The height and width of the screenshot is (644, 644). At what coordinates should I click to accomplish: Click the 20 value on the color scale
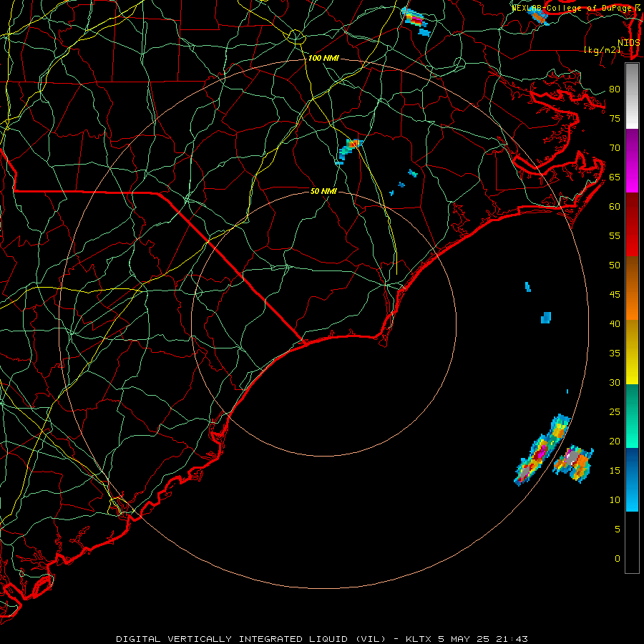click(x=615, y=441)
